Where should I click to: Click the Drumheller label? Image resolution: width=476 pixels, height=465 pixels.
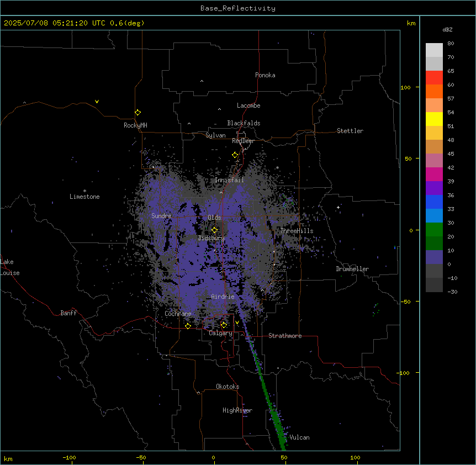(x=352, y=269)
